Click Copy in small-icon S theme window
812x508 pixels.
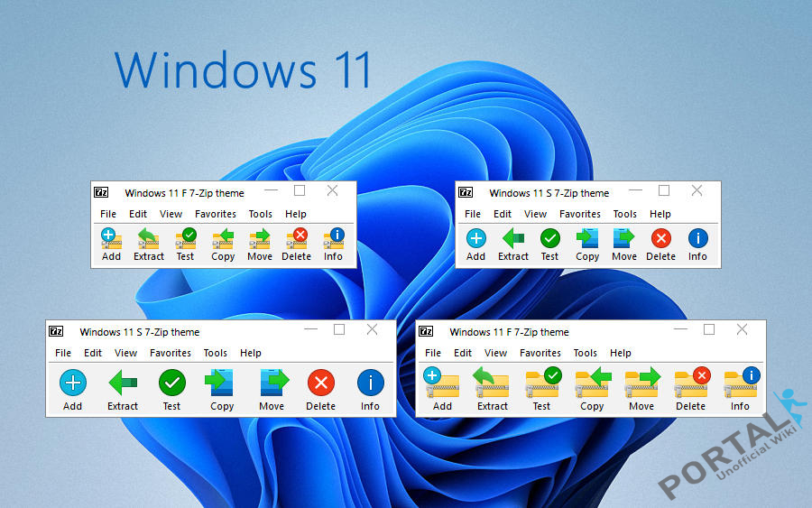click(587, 245)
